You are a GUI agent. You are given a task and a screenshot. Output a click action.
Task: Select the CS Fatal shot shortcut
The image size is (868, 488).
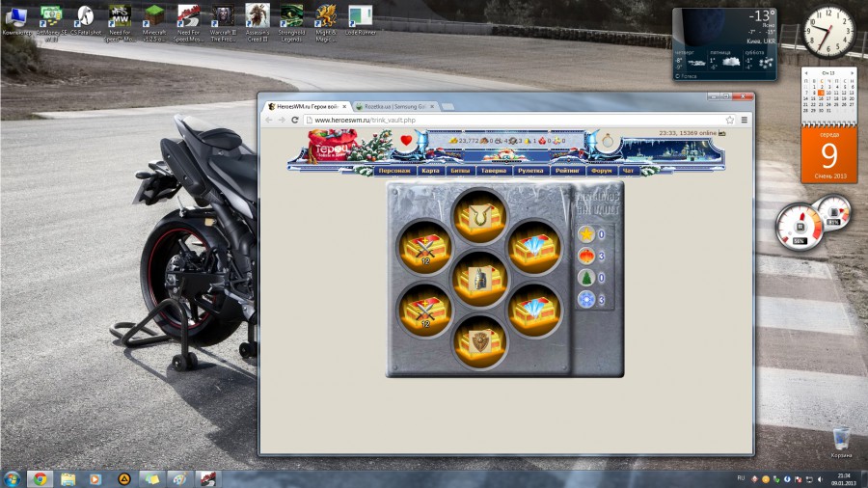(85, 21)
